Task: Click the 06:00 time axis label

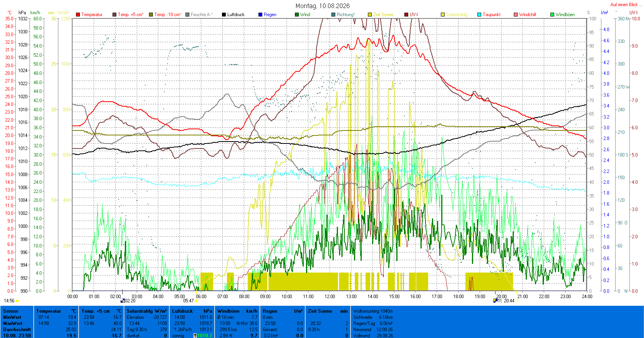Action: 201,296
